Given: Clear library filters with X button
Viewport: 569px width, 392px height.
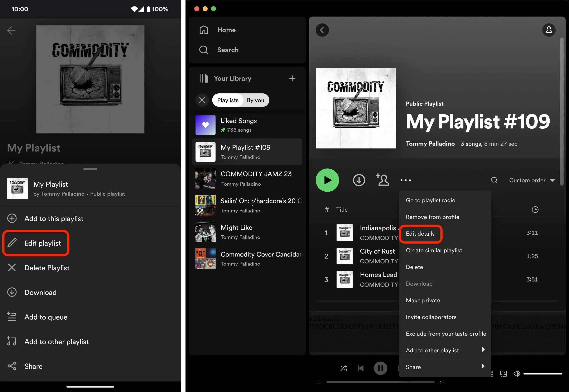Looking at the screenshot, I should 202,100.
